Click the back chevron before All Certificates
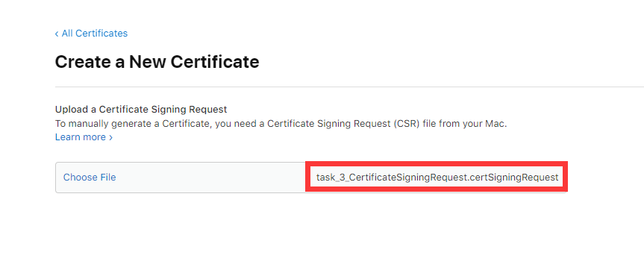Screen dimensions: 644x279 coord(57,34)
